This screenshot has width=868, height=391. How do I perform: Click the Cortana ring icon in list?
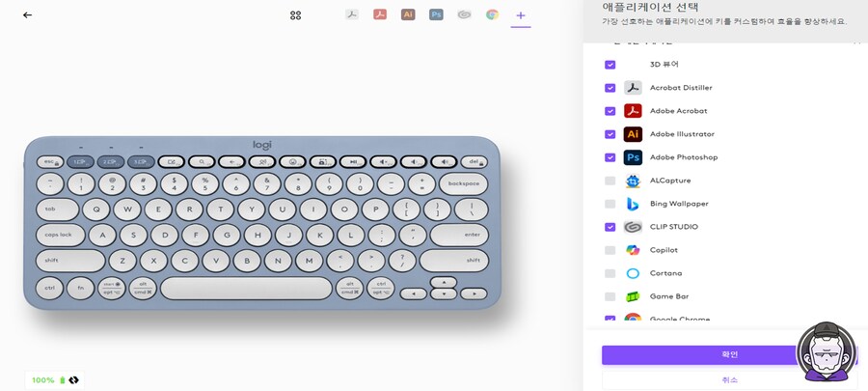[x=633, y=273]
